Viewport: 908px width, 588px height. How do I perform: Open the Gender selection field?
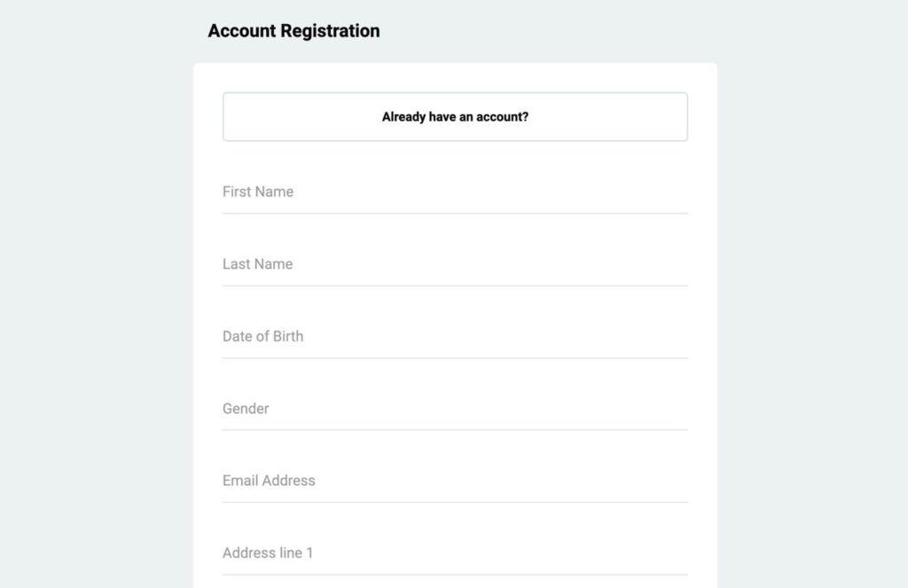click(455, 409)
